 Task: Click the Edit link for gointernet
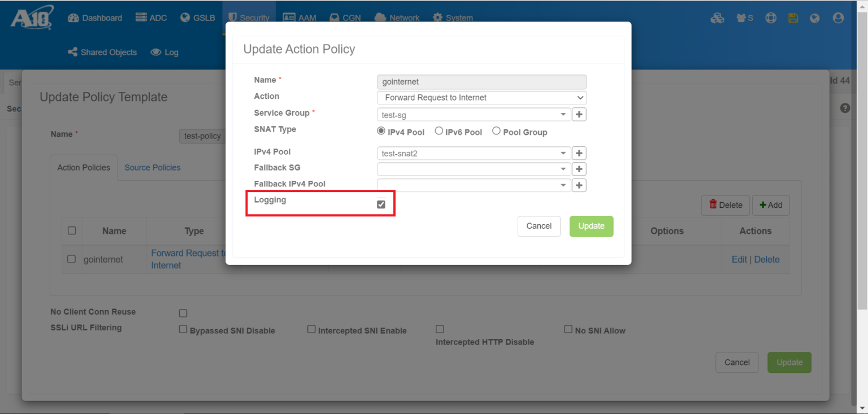click(739, 259)
